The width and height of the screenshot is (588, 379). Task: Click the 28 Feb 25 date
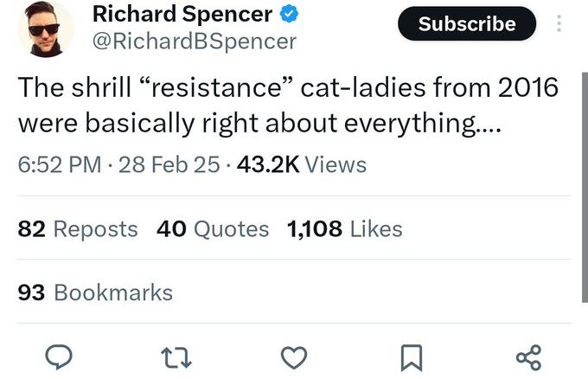(169, 164)
